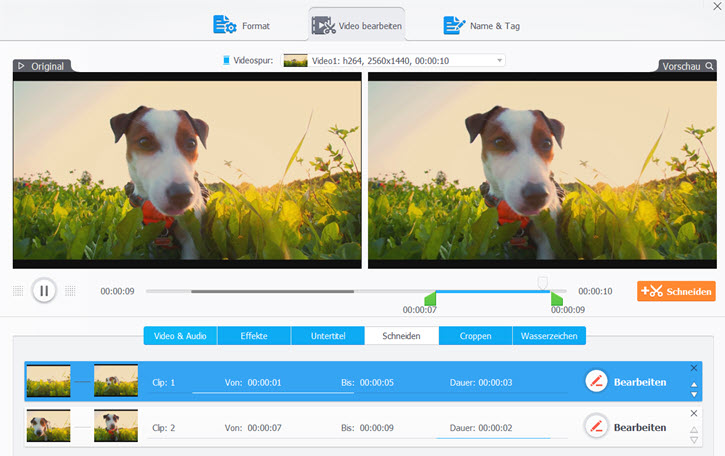This screenshot has width=725, height=456.
Task: Open the Video & Audio tab
Action: point(180,336)
